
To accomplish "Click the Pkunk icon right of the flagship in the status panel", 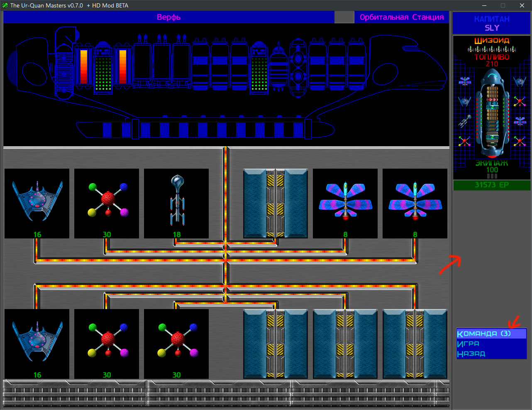I will point(520,121).
